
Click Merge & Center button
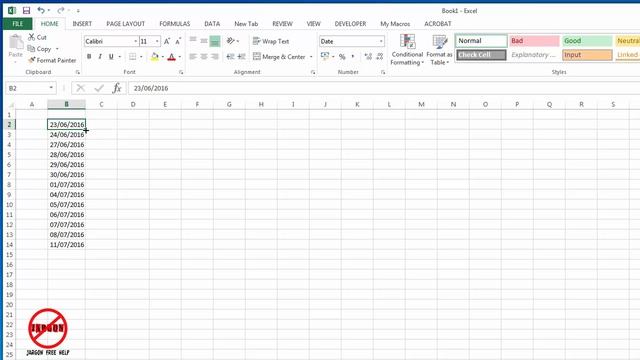coord(279,57)
